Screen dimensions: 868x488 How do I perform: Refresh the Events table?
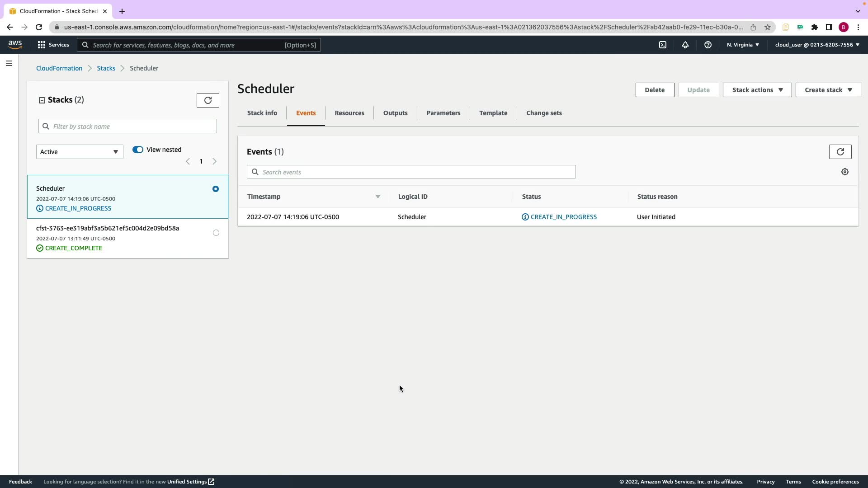coord(840,152)
